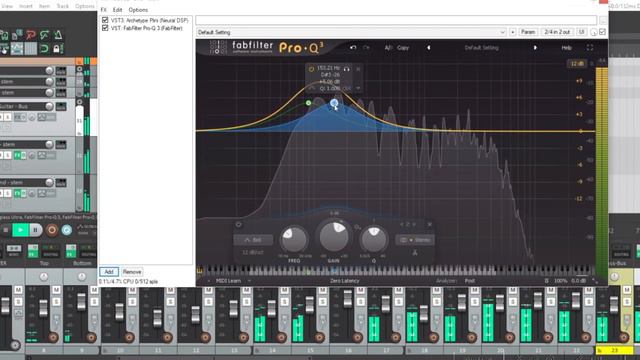Solo the band with headphone icon
The width and height of the screenshot is (640, 360).
pos(346,69)
